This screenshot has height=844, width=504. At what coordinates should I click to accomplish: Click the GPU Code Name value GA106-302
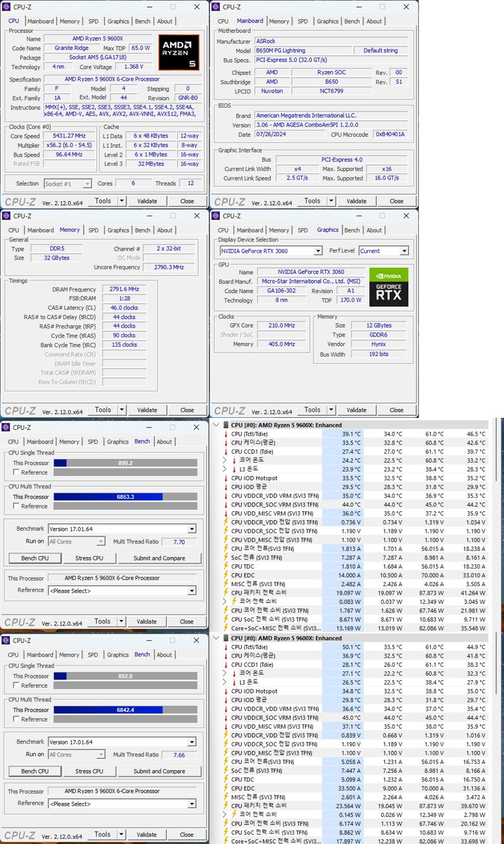(281, 291)
